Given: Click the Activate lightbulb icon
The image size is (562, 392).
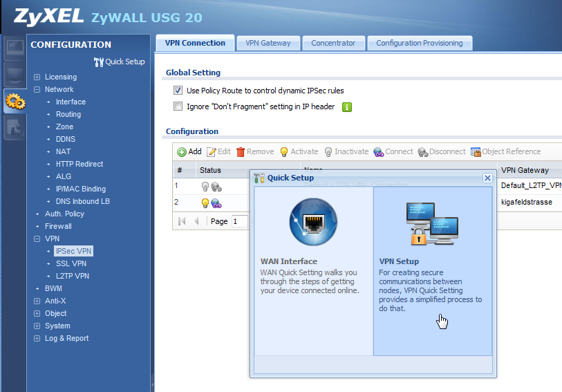Looking at the screenshot, I should tap(285, 152).
